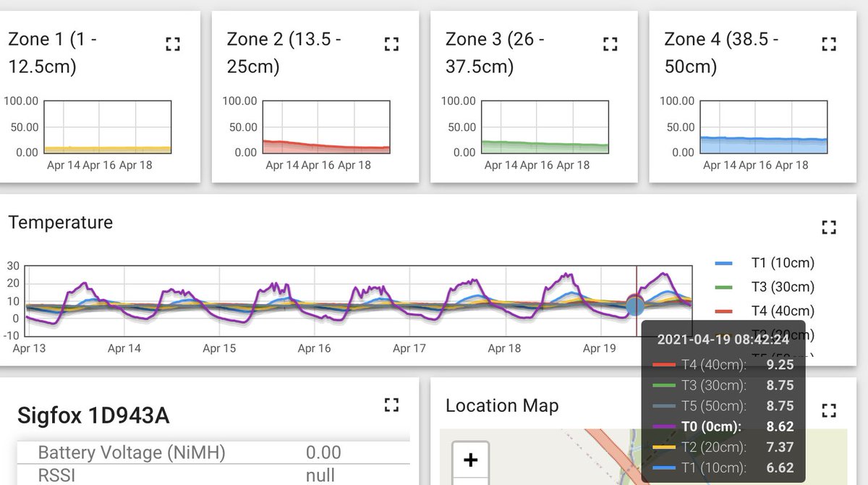This screenshot has height=485, width=868.
Task: Zoom in on the location map
Action: [x=470, y=460]
